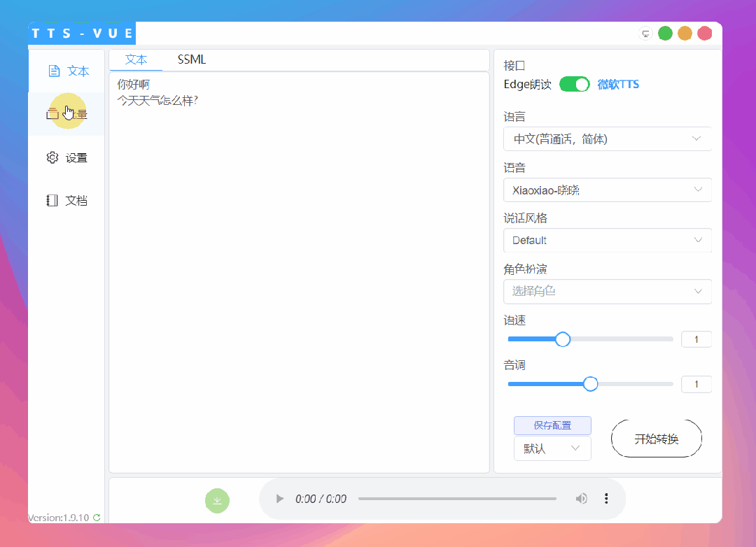Switch to the SSML tab
This screenshot has width=756, height=547.
(x=191, y=59)
